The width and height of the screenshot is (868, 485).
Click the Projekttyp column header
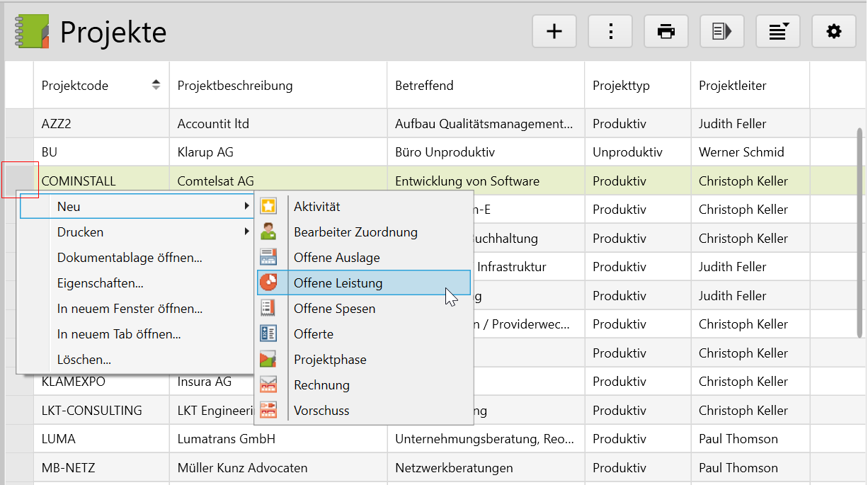pos(621,86)
